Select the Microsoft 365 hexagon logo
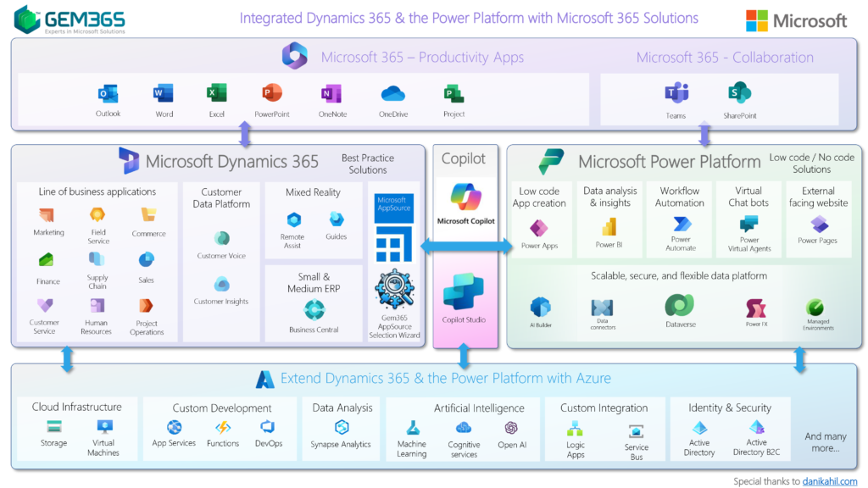 coord(294,55)
